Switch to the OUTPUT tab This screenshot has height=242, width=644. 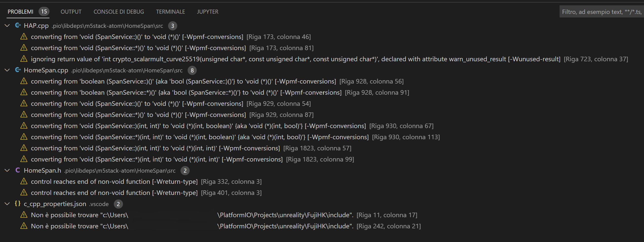[71, 12]
